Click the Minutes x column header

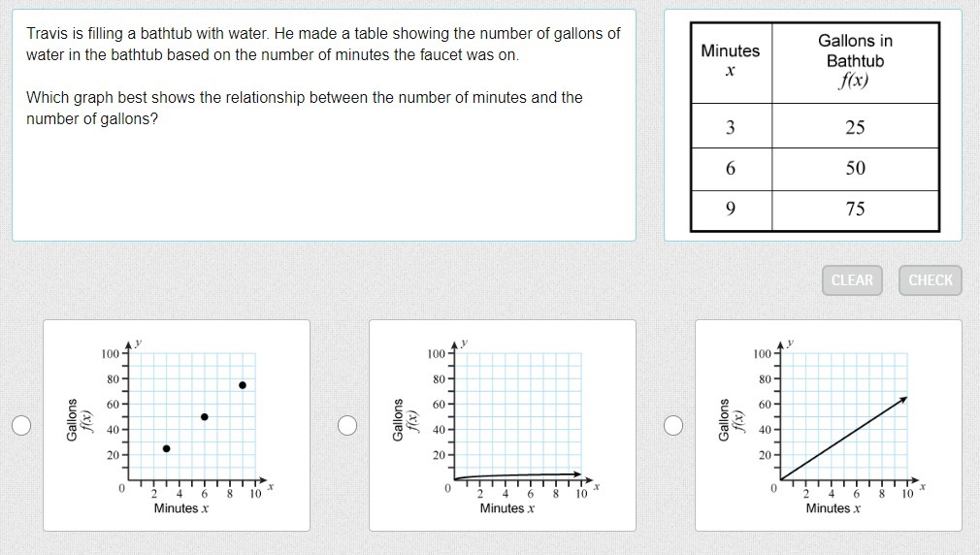coord(731,61)
